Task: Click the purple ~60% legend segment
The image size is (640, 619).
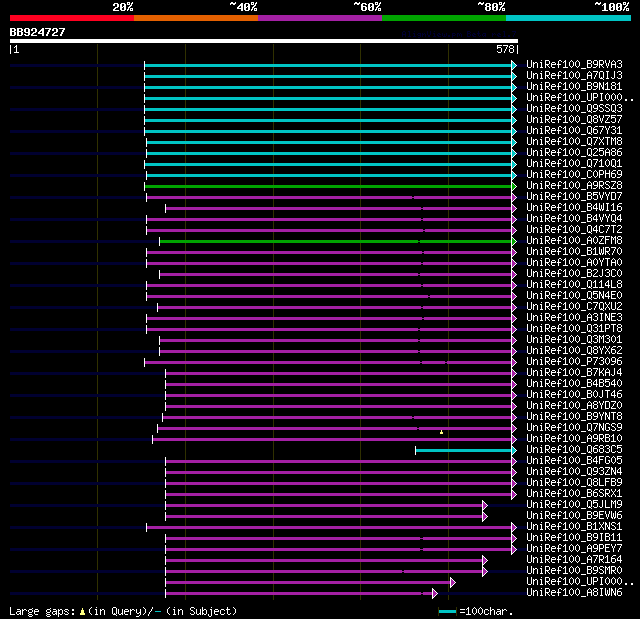Action: point(320,18)
